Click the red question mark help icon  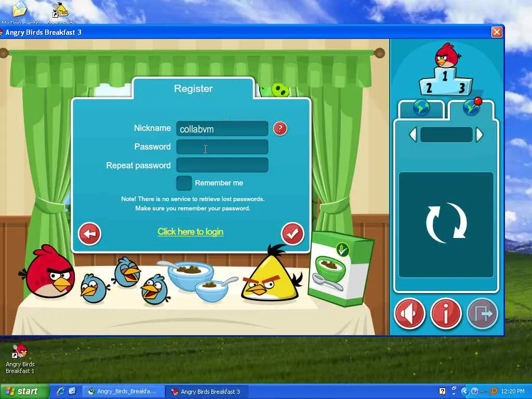tap(280, 128)
